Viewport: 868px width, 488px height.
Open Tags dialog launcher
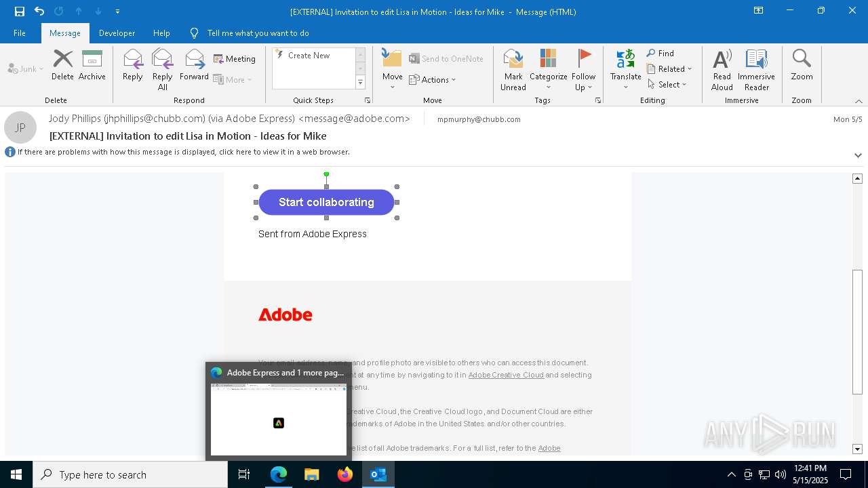(598, 100)
